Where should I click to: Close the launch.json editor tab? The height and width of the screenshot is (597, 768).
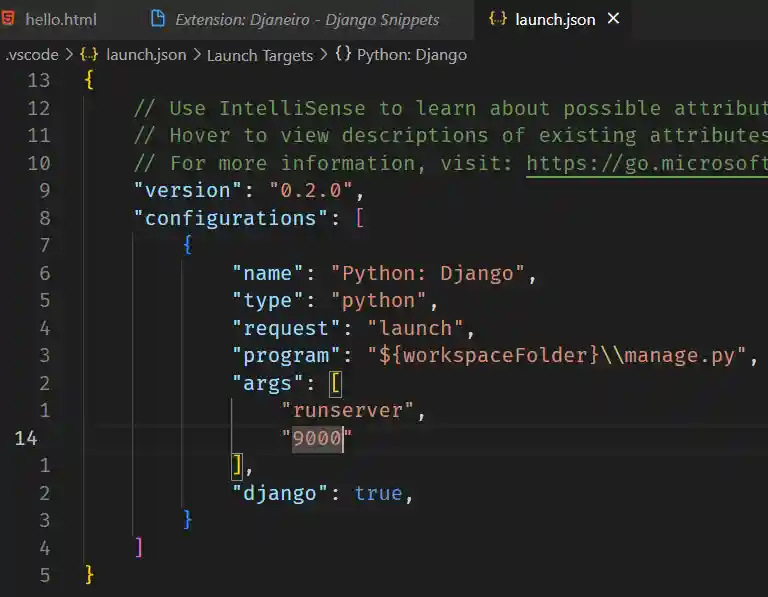click(x=613, y=19)
